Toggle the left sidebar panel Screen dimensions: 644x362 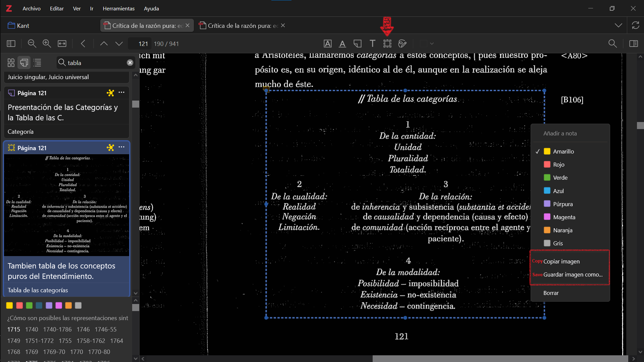(x=11, y=44)
